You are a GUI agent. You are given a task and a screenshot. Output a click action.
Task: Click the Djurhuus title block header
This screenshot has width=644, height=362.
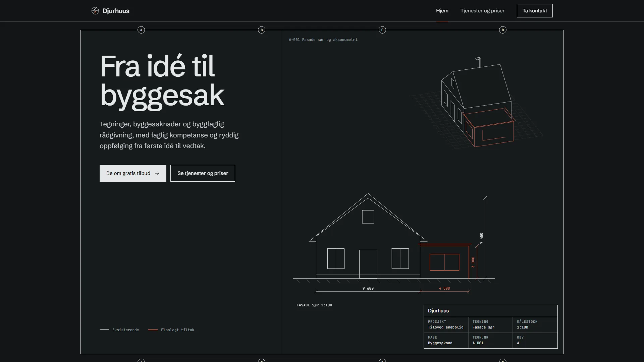tap(490, 311)
